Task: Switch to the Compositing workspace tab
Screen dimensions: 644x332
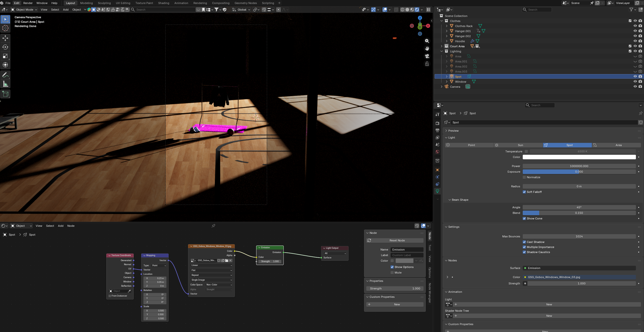Action: (x=220, y=3)
